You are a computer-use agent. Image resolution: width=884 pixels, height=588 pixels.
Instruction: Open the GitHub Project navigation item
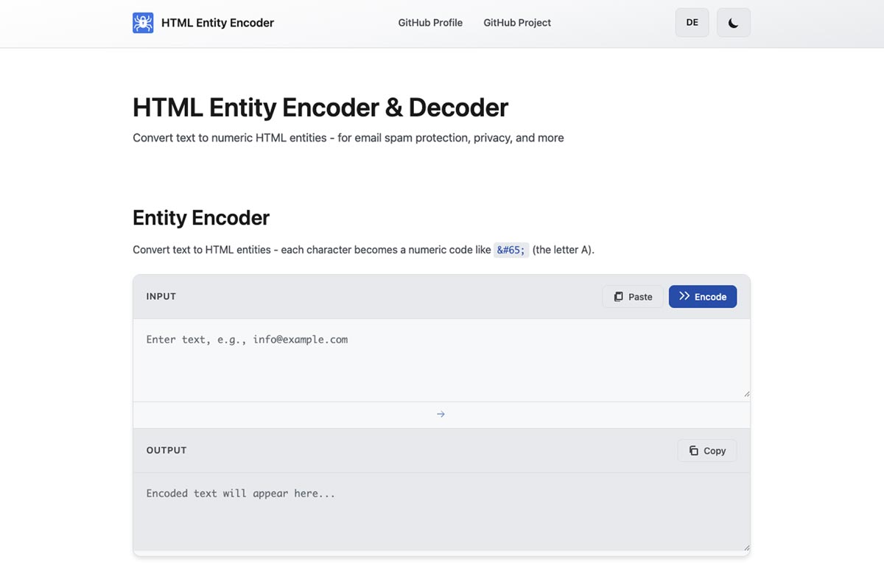(516, 23)
